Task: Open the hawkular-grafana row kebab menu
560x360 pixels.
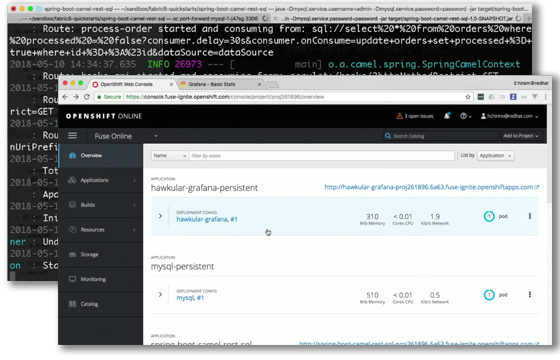Action: tap(530, 216)
